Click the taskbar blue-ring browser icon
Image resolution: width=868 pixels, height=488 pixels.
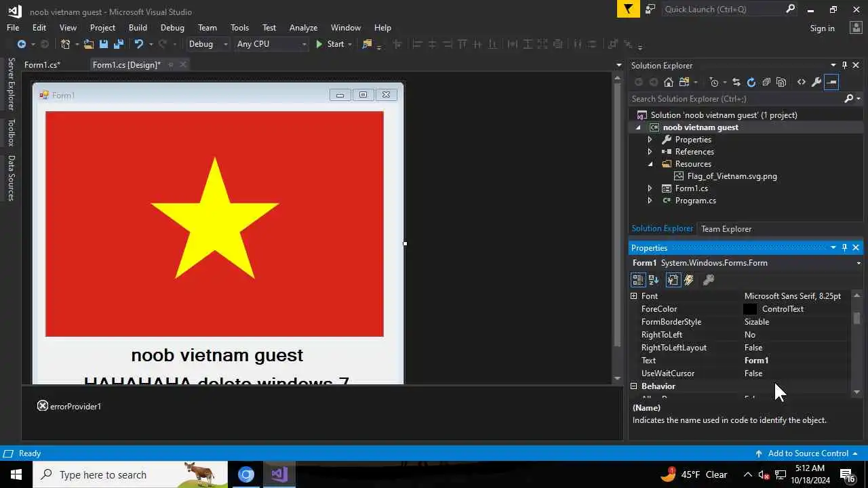(246, 474)
